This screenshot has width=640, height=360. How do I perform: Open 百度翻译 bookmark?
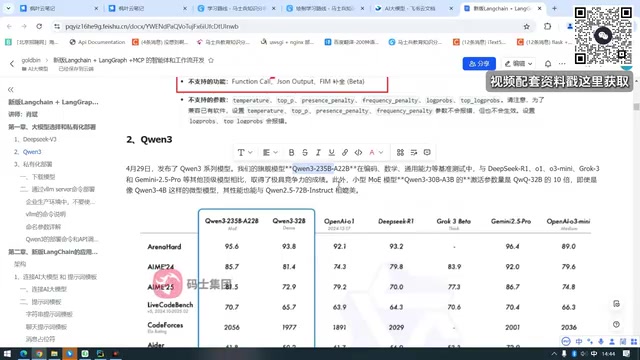click(352, 42)
